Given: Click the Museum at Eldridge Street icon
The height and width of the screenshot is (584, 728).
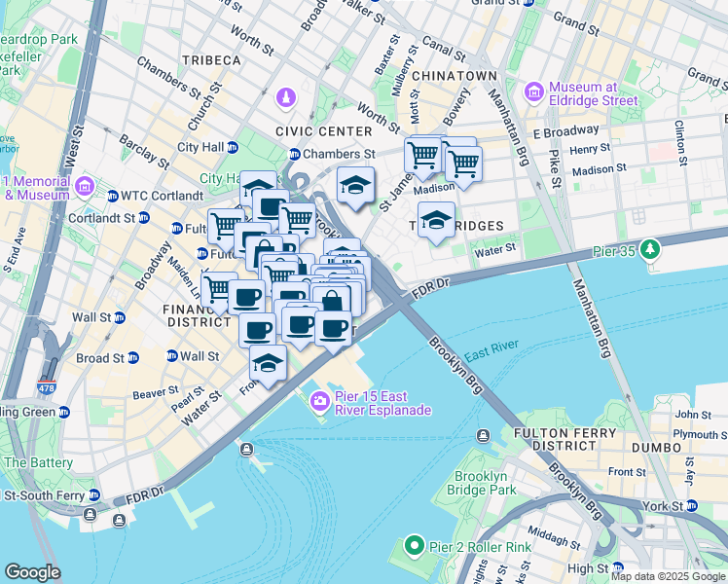Looking at the screenshot, I should click(x=534, y=92).
